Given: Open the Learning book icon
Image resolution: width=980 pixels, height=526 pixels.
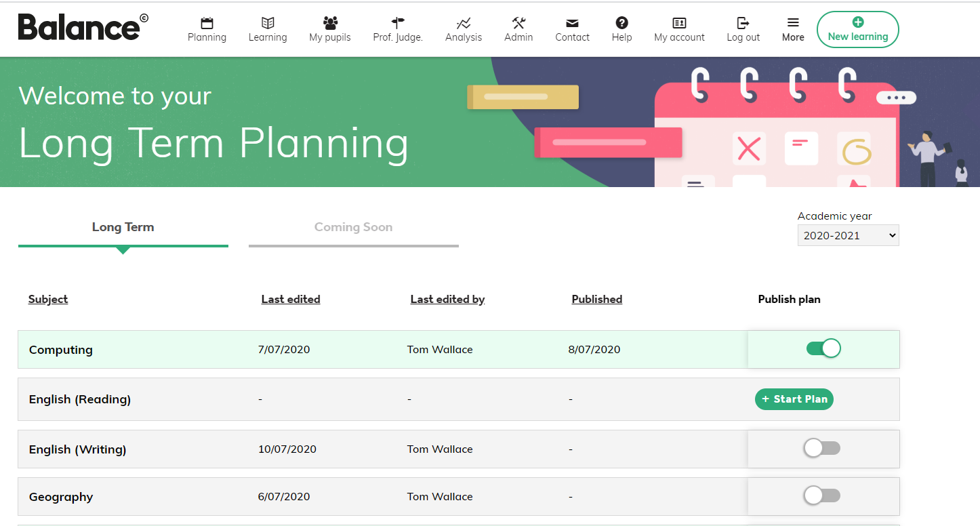Looking at the screenshot, I should [268, 23].
